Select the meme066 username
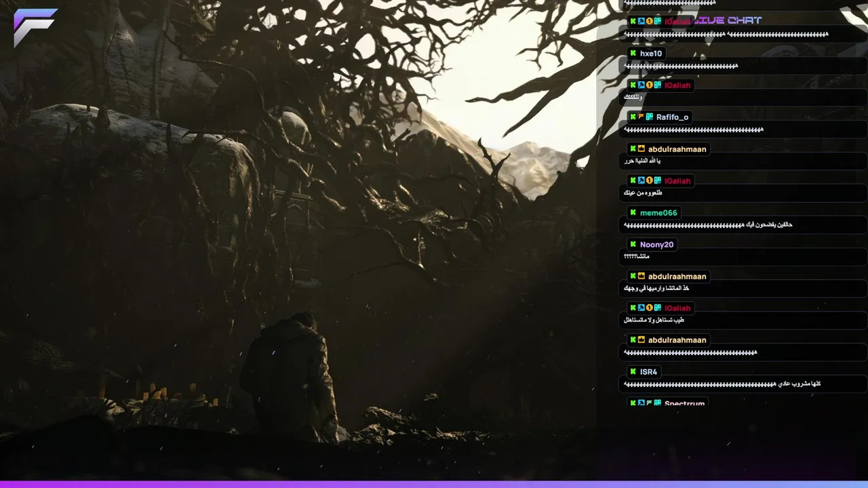Screen dimensions: 868x488 pos(658,213)
